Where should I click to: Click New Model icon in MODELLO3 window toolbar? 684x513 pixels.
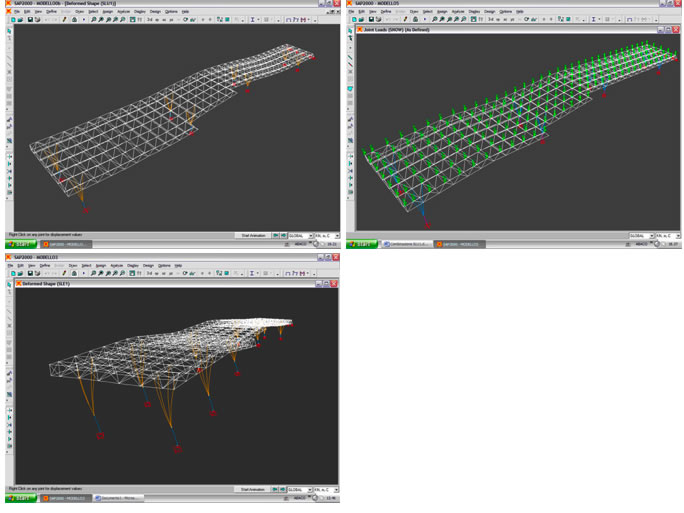point(13,273)
